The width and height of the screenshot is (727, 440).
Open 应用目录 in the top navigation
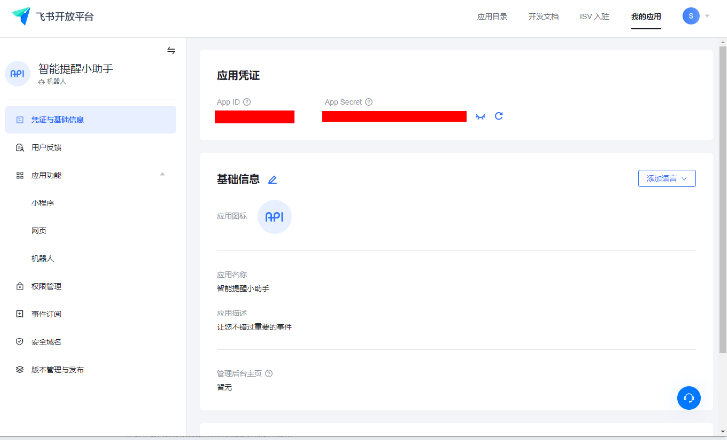point(493,17)
